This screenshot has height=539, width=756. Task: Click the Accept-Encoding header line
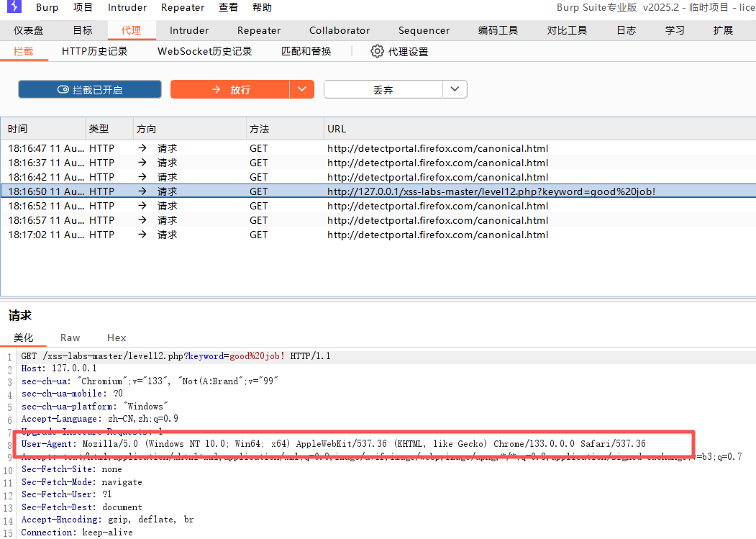click(107, 520)
